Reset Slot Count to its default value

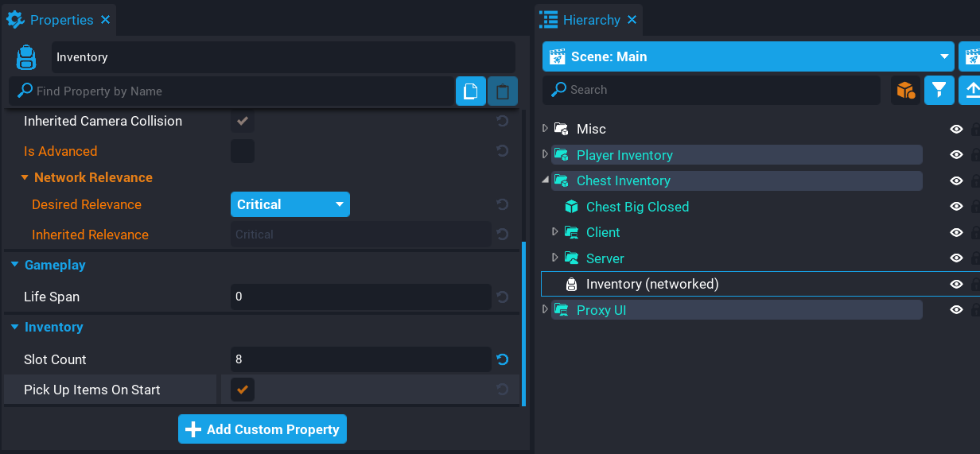tap(503, 359)
